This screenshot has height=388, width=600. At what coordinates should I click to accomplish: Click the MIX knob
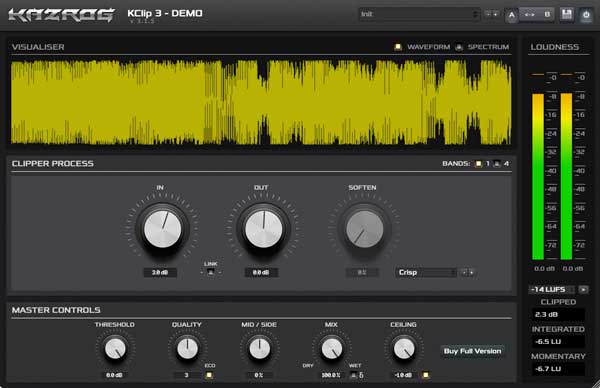click(x=332, y=349)
